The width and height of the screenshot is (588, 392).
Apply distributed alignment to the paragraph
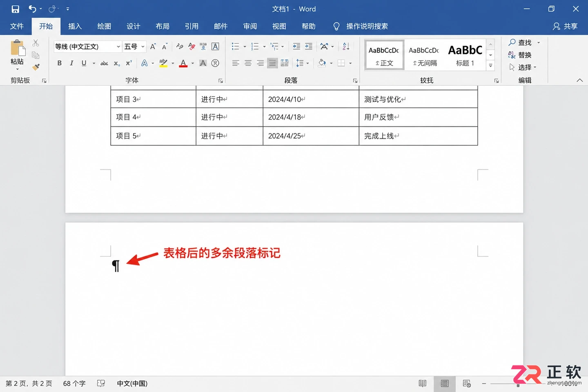pyautogui.click(x=285, y=63)
